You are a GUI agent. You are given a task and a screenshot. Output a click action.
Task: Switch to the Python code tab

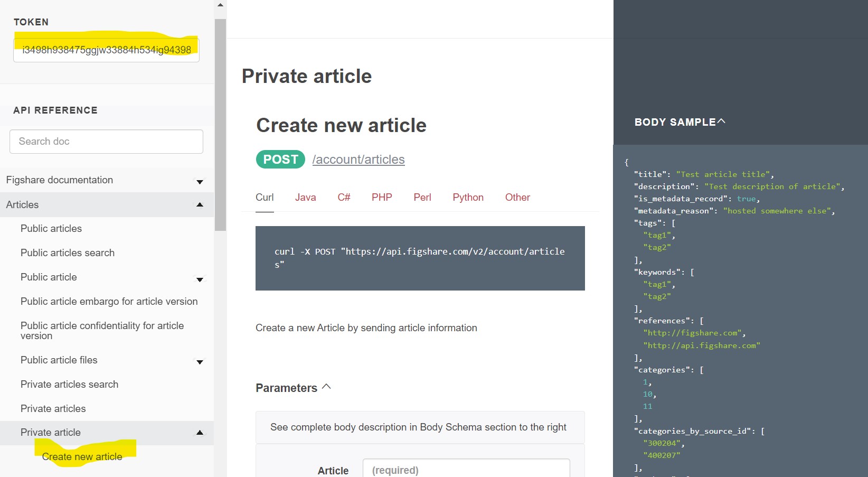468,198
